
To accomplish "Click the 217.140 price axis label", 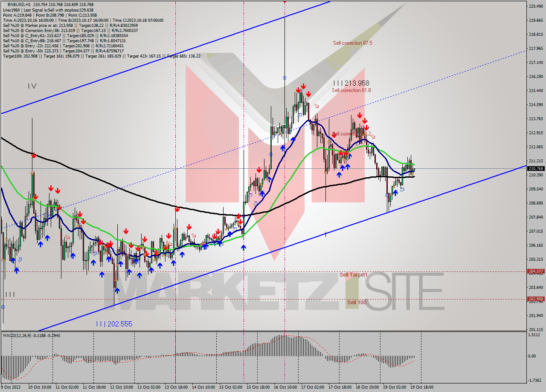I will point(536,62).
